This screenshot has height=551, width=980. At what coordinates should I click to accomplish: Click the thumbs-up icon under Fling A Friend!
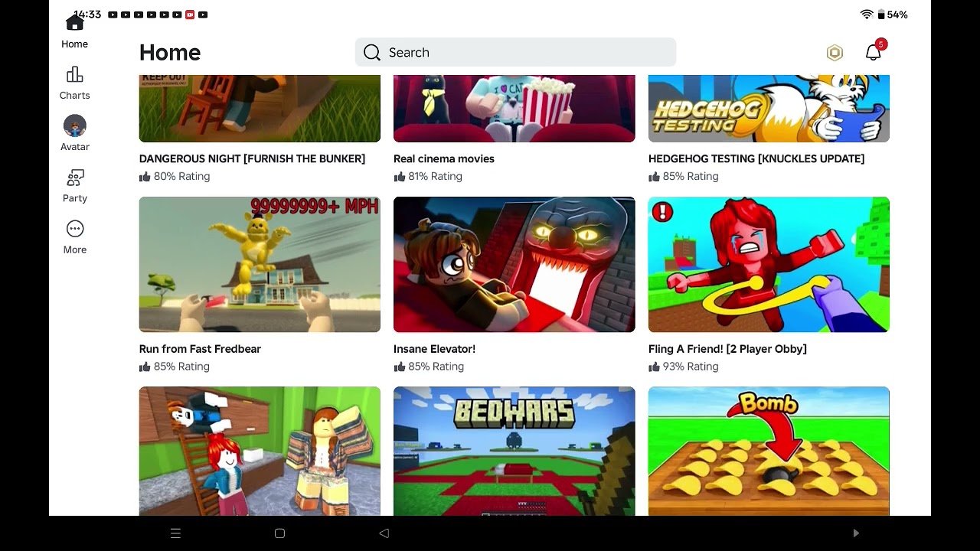pyautogui.click(x=654, y=367)
